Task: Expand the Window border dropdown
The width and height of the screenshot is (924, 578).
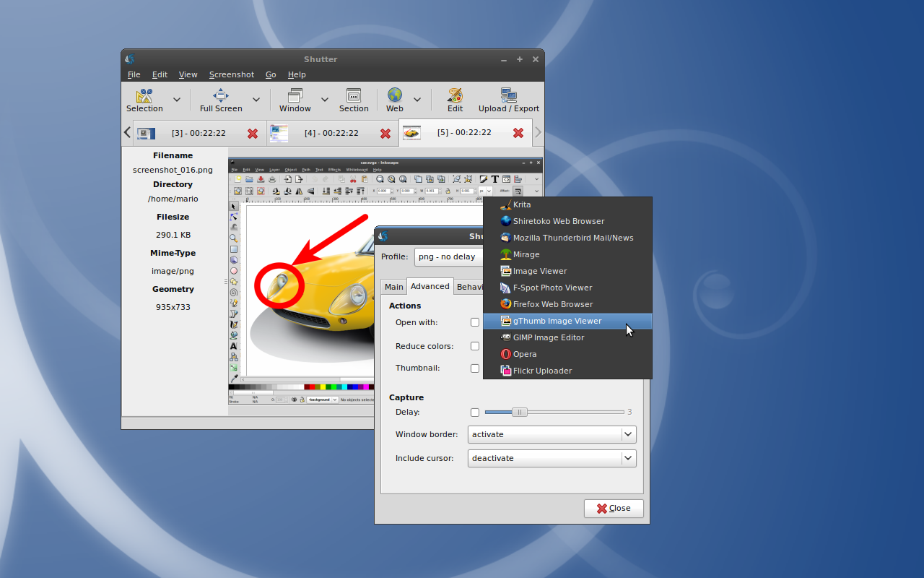Action: click(x=628, y=434)
